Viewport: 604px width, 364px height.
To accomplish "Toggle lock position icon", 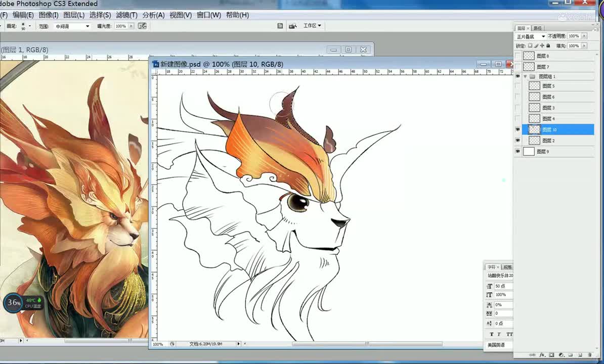I will [x=542, y=46].
